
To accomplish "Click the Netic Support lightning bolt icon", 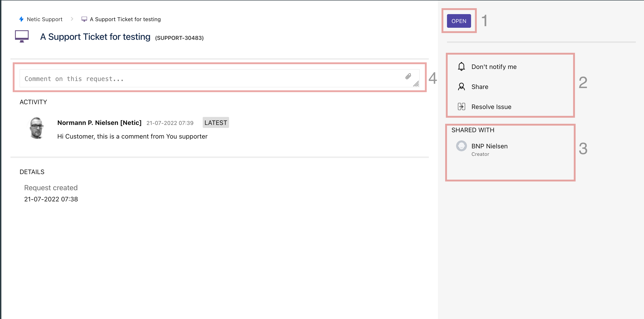I will [x=21, y=19].
